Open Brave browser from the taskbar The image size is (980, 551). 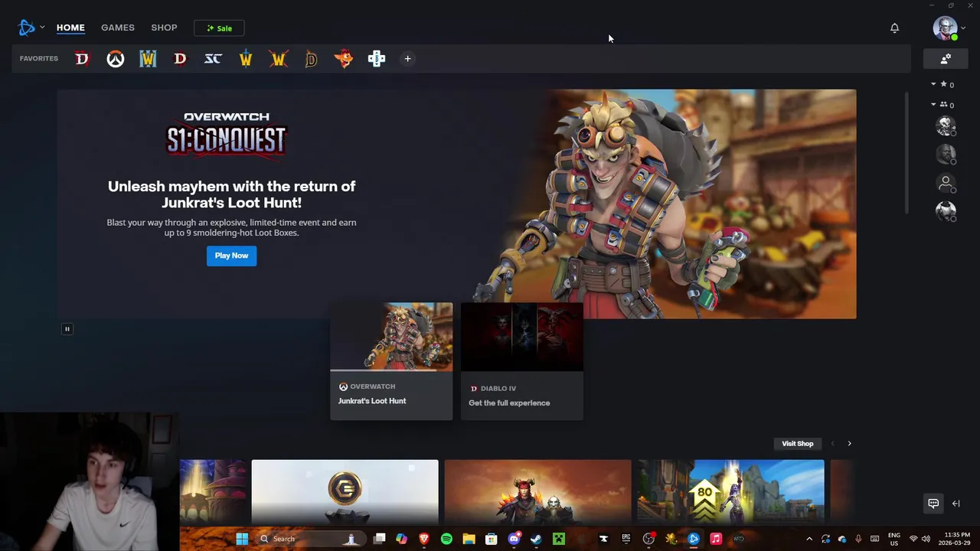pos(424,539)
